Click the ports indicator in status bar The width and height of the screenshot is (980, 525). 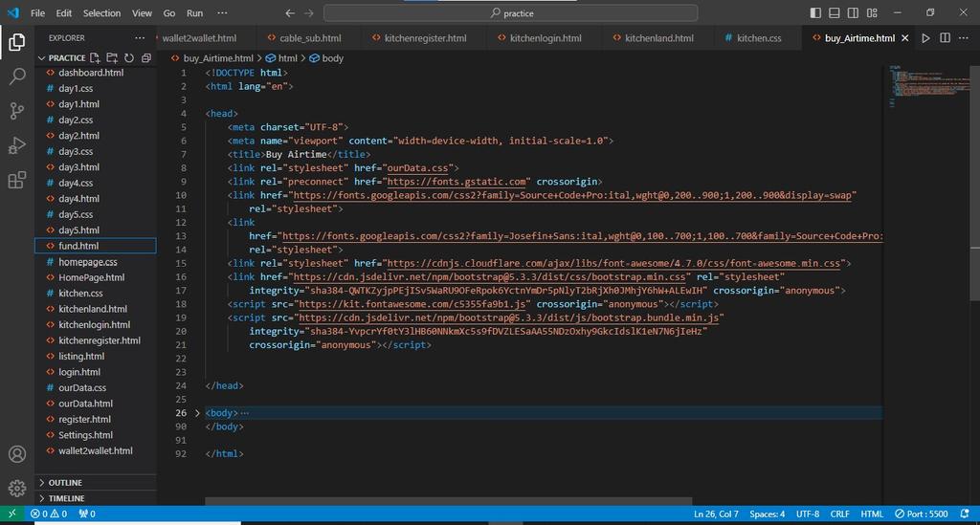tap(87, 514)
